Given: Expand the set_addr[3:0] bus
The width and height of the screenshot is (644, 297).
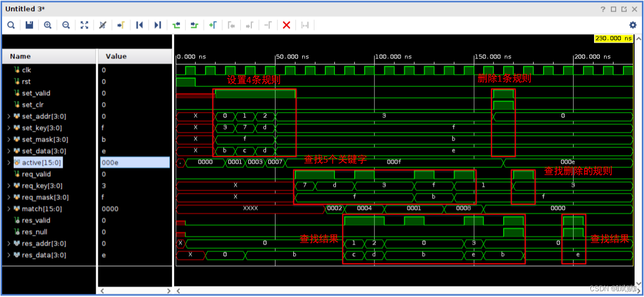Looking at the screenshot, I should coord(8,116).
